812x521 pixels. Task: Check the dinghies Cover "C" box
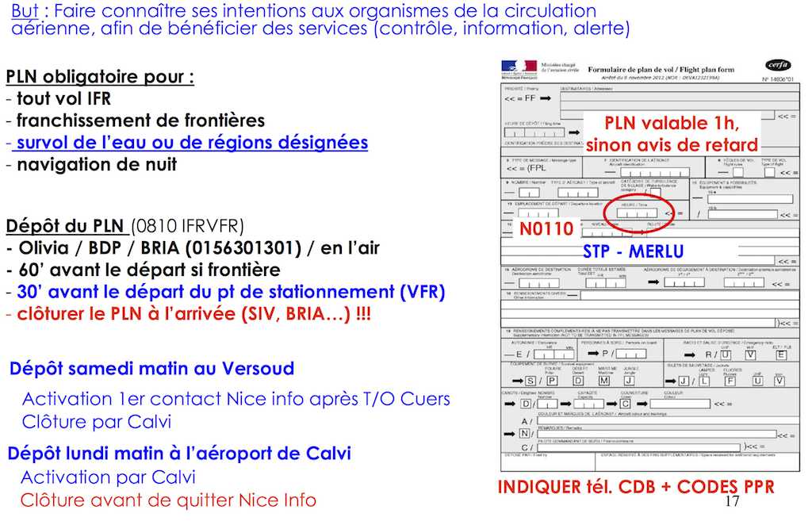[626, 404]
